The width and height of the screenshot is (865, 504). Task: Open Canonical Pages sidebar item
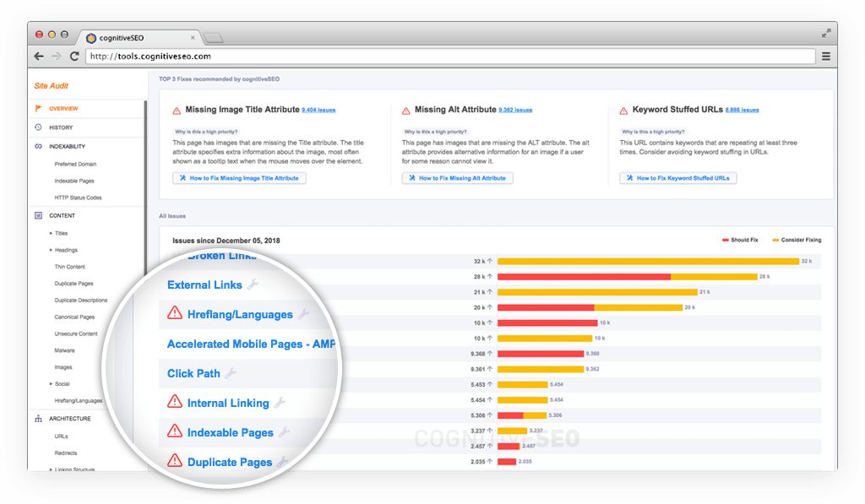coord(74,317)
